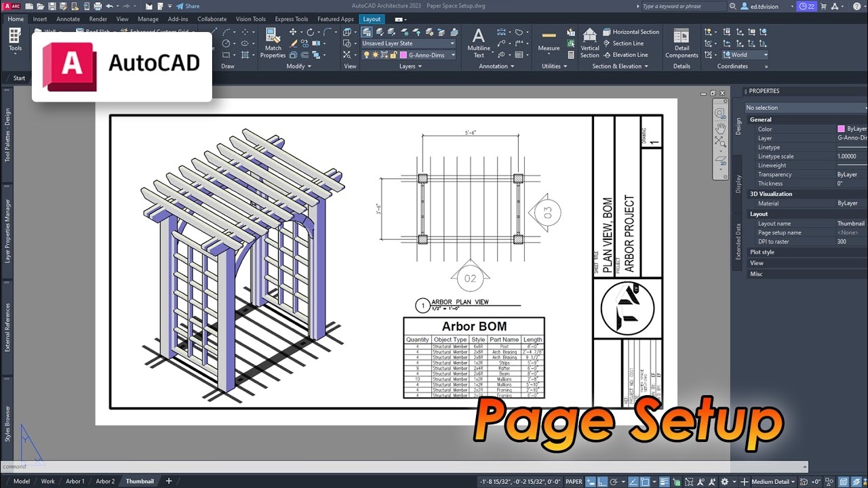The height and width of the screenshot is (488, 868).
Task: Click the customization gear in status bar
Action: (724, 481)
